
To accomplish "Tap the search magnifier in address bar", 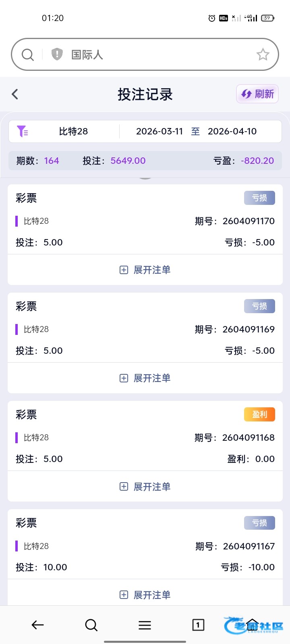I will click(27, 54).
